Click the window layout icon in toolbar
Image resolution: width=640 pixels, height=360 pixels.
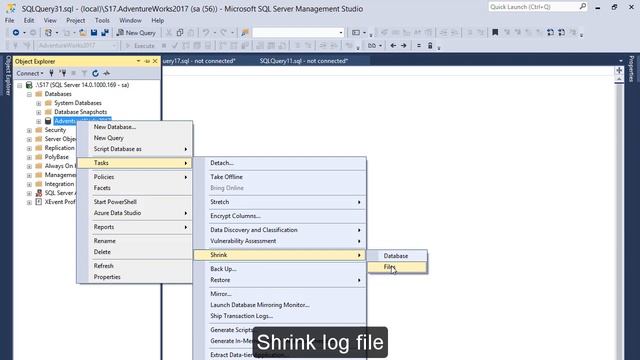[356, 33]
